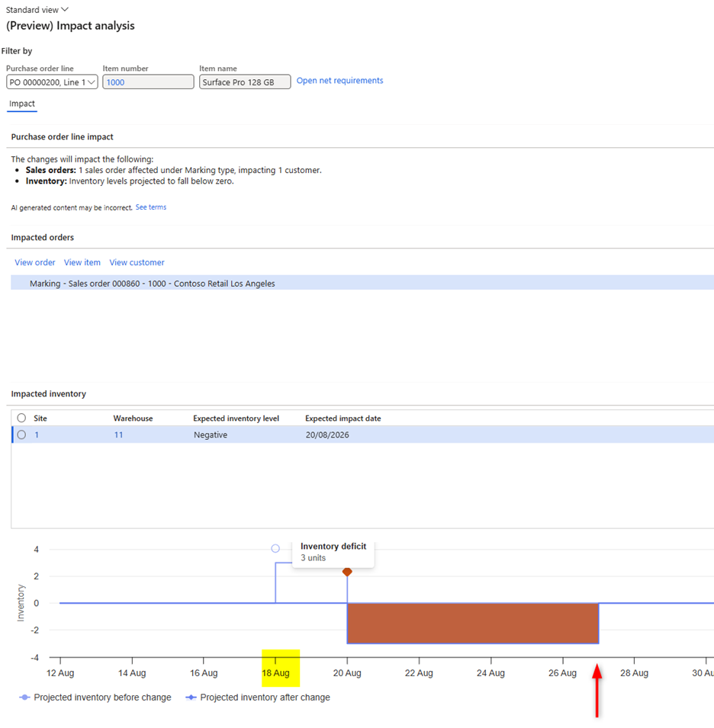Click the Negative expected inventory cell
This screenshot has height=728, width=714.
tap(211, 435)
